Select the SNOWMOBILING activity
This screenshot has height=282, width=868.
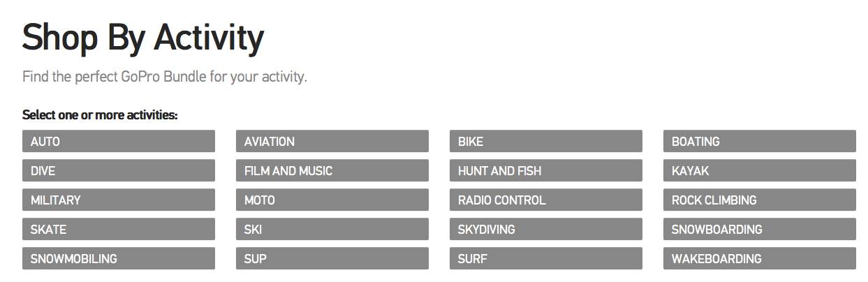click(x=118, y=258)
